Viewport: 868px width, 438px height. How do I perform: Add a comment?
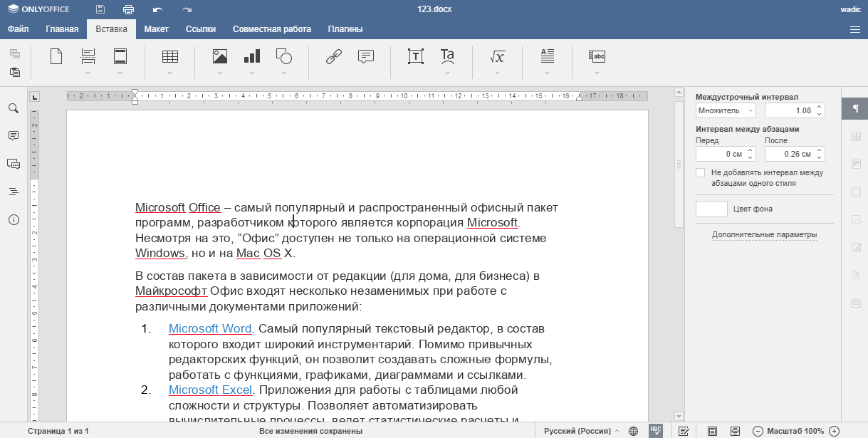coord(365,56)
